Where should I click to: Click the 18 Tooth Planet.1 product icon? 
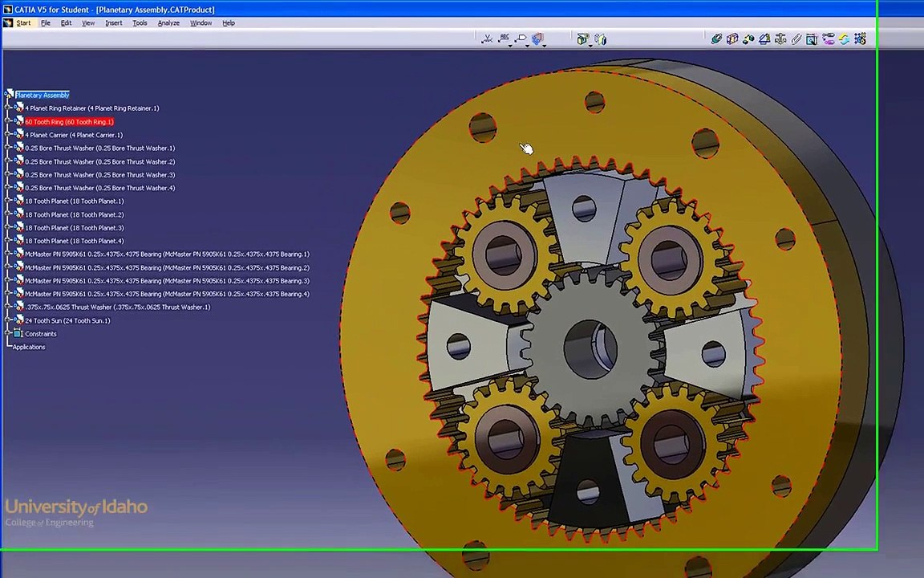tap(19, 201)
